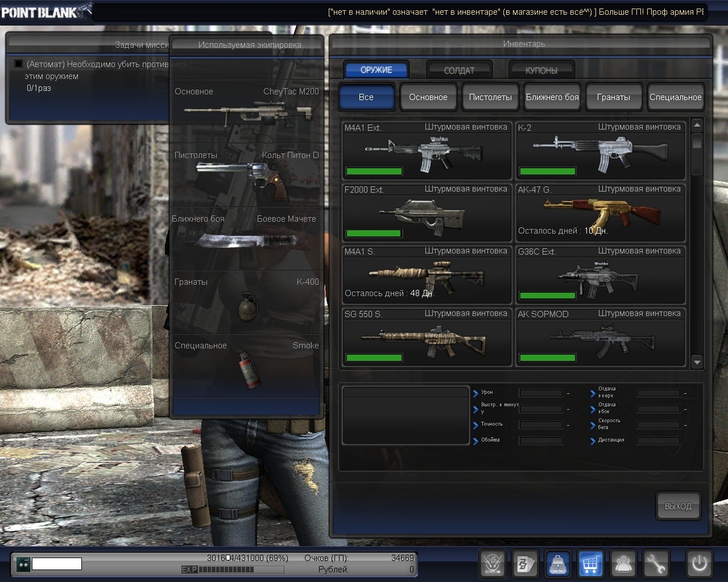728x582 pixels.
Task: Click the equipped combat machete
Action: tap(246, 239)
